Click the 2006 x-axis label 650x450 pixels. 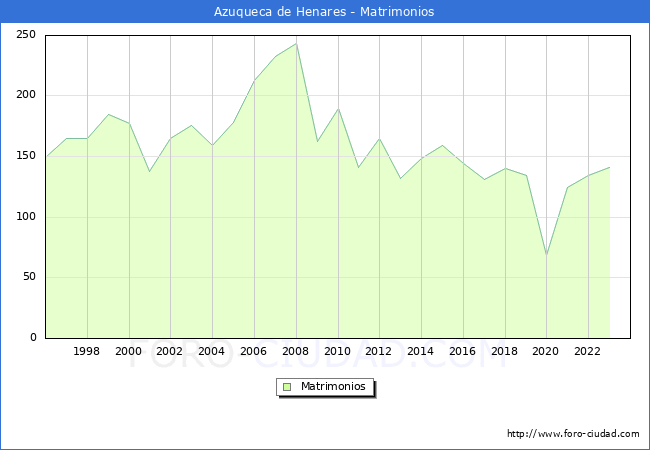tap(253, 351)
